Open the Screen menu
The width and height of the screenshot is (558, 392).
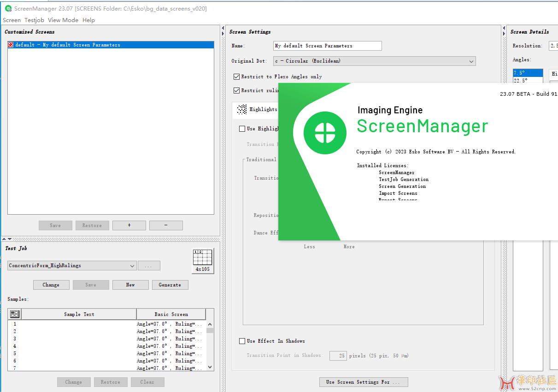coord(12,20)
